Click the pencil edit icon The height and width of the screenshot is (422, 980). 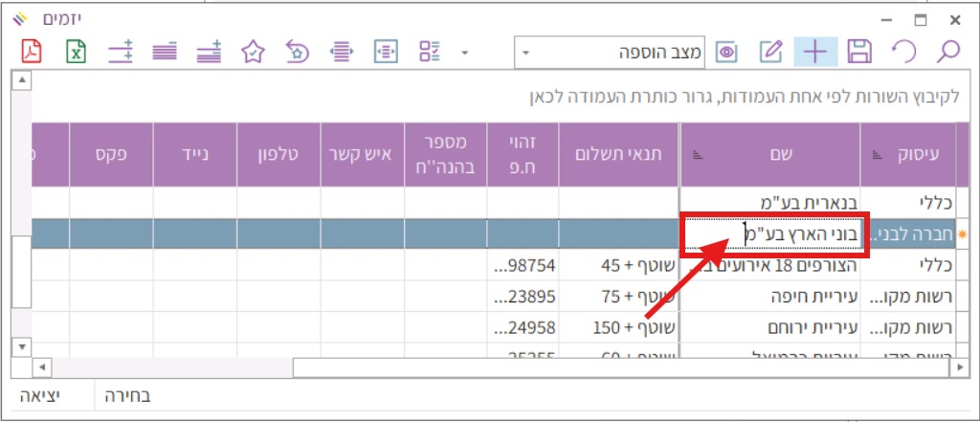(x=771, y=53)
